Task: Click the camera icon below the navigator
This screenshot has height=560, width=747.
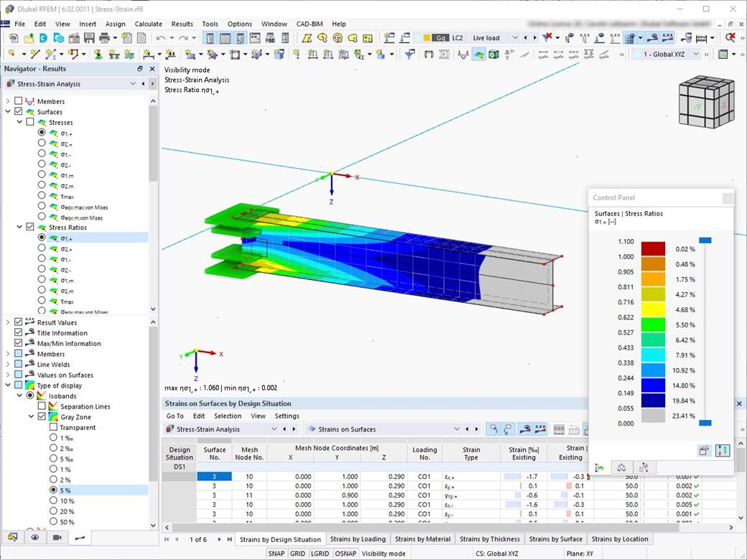Action: click(x=57, y=537)
